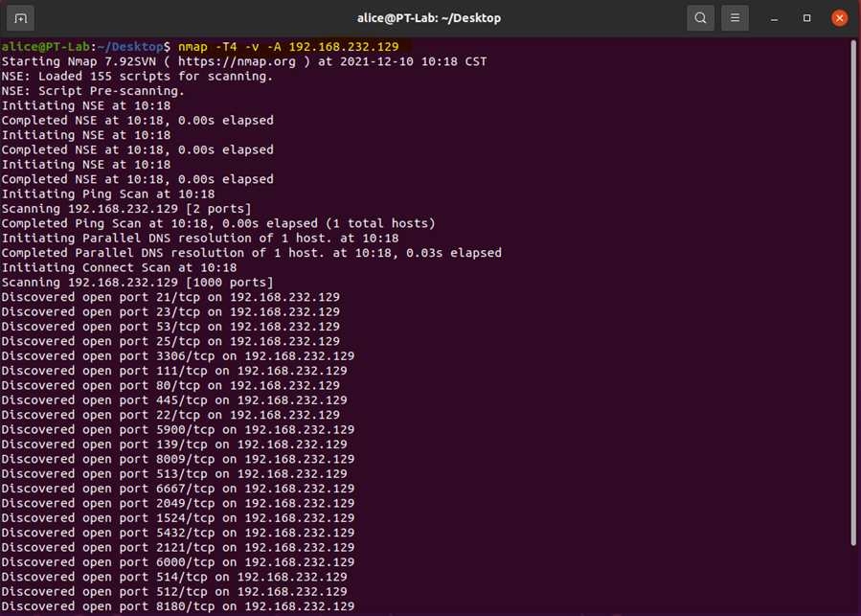Click 'Initiating Parallel DNS resolution' line
The width and height of the screenshot is (861, 616).
200,238
